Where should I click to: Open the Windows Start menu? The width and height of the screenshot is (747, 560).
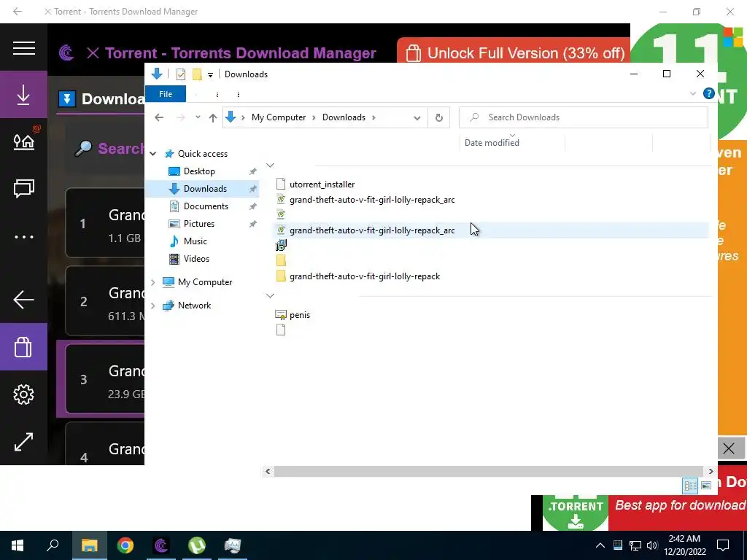pos(18,545)
